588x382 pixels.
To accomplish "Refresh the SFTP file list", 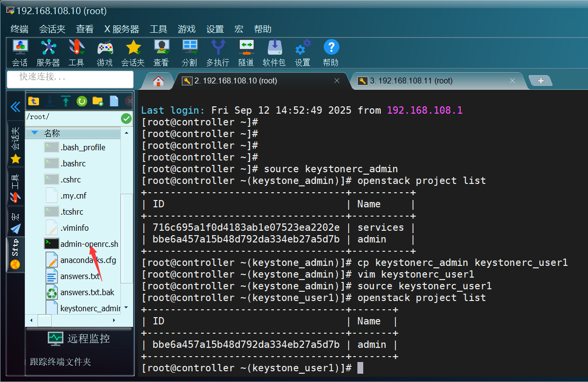I will pos(82,101).
